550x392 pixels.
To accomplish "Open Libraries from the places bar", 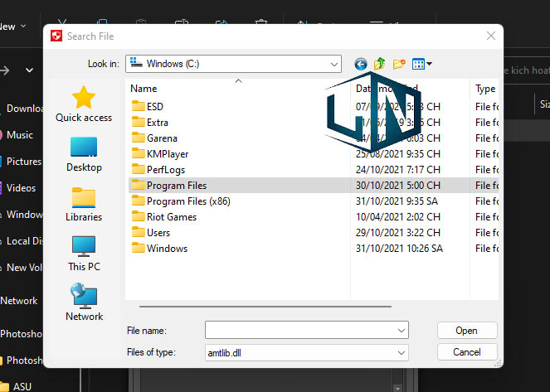I will click(x=84, y=204).
